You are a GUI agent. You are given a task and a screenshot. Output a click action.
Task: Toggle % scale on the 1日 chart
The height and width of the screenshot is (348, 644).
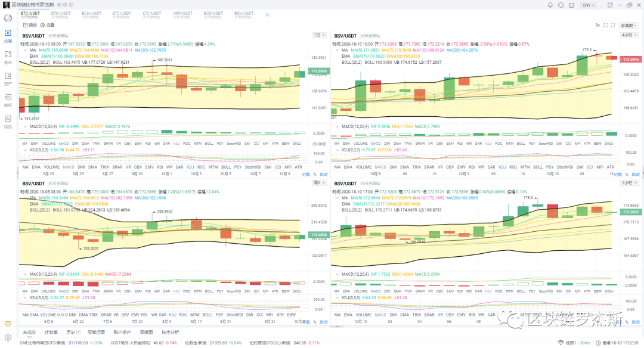(315, 175)
